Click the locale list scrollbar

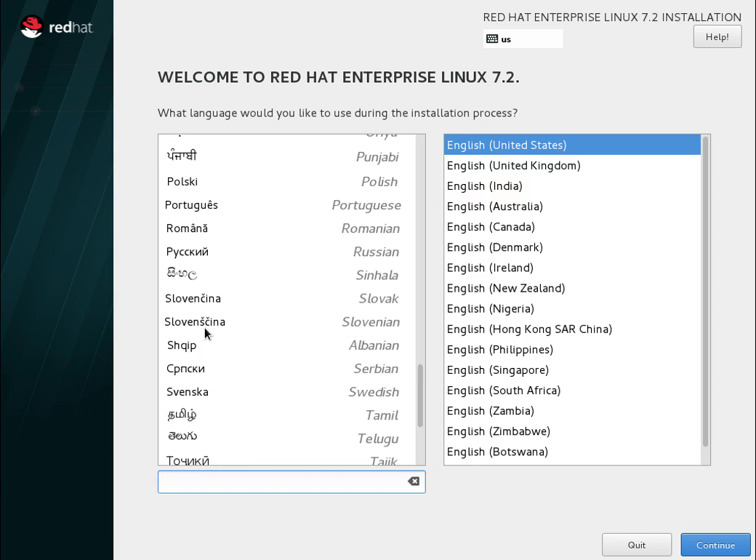705,292
